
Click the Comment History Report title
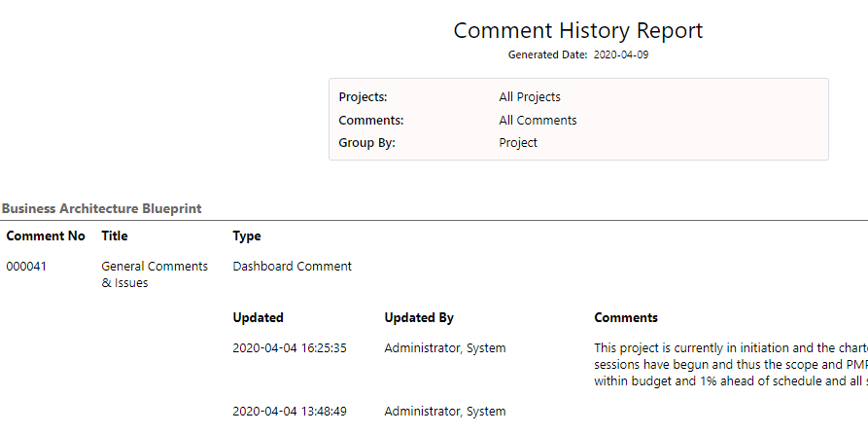click(x=578, y=30)
